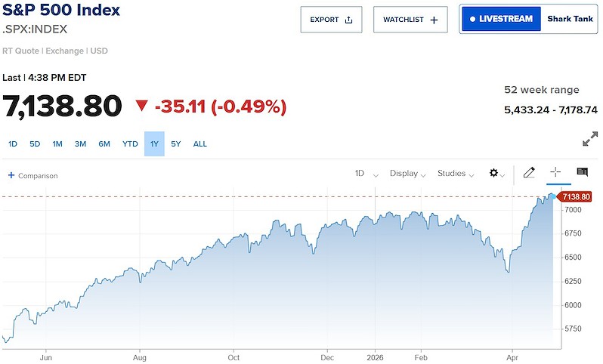Open chart settings gear menu
The width and height of the screenshot is (603, 364).
496,174
